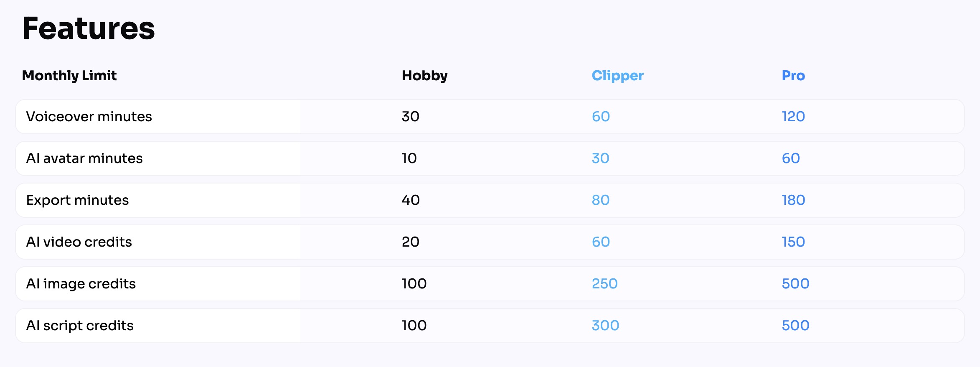Click Pro's 180 export minutes value
This screenshot has width=980, height=367.
(793, 200)
